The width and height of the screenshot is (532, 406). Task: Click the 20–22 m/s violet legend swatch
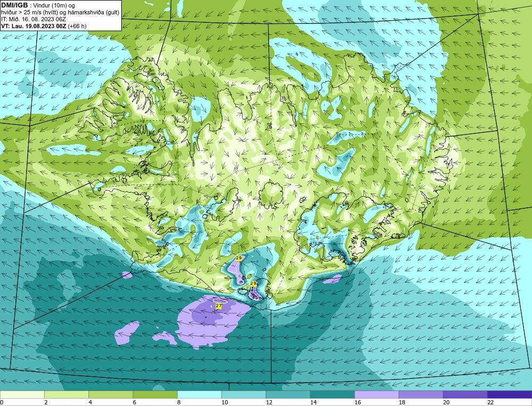pyautogui.click(x=465, y=394)
